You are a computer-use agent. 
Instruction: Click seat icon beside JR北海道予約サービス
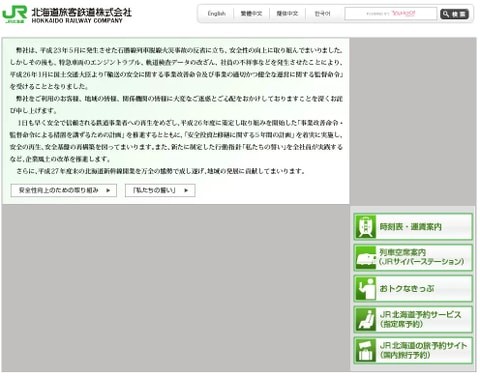tap(365, 320)
